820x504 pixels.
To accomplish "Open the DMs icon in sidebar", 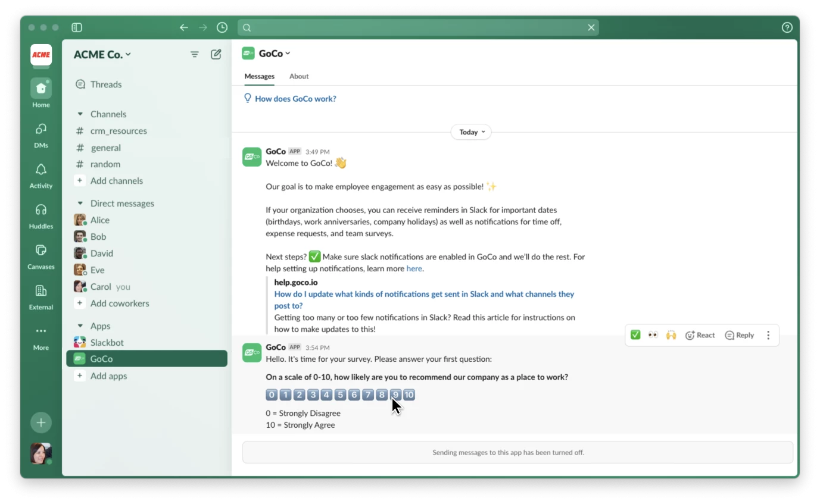I will tap(40, 130).
